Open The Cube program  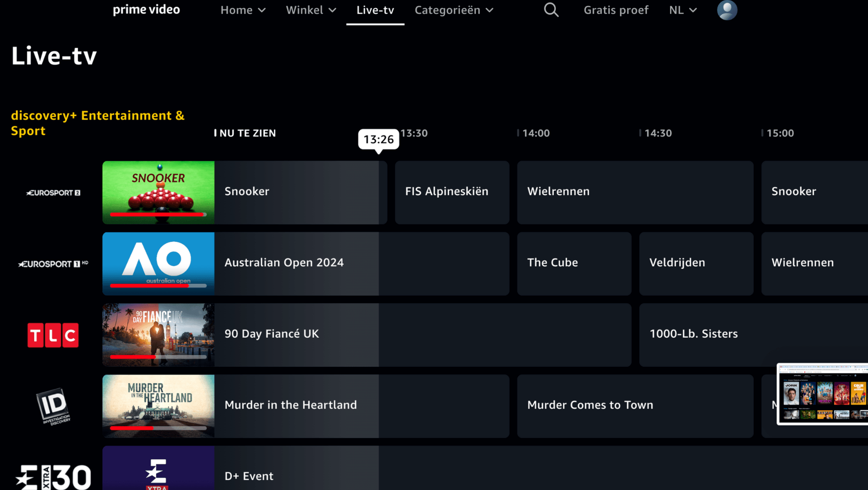[x=574, y=264]
